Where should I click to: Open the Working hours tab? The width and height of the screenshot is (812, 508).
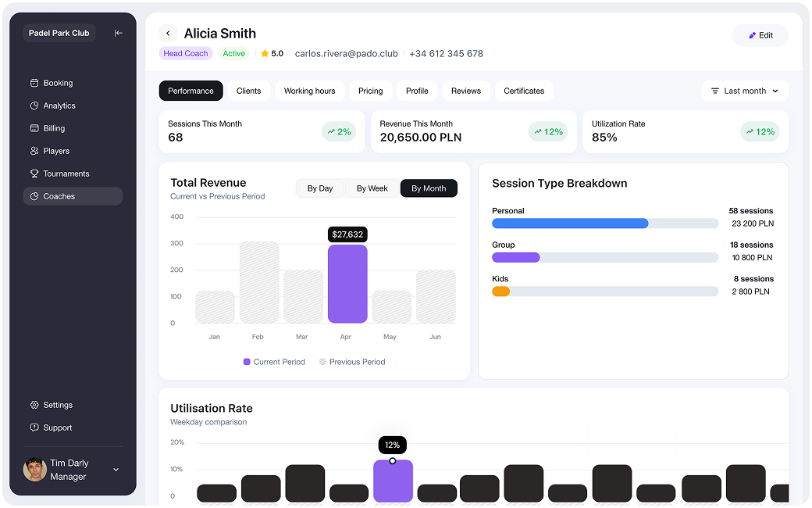309,91
